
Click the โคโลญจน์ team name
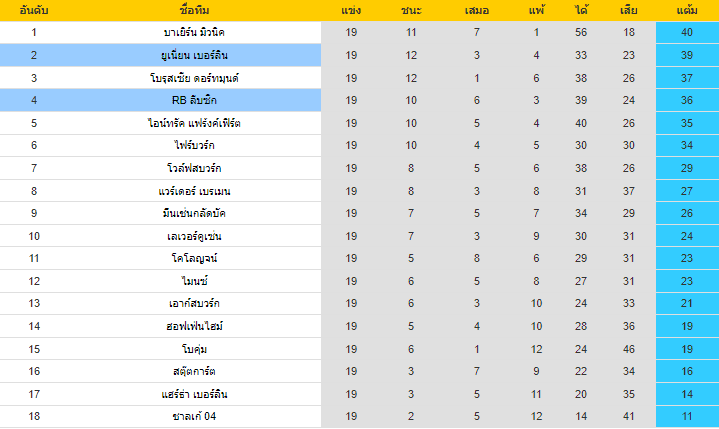coord(194,258)
